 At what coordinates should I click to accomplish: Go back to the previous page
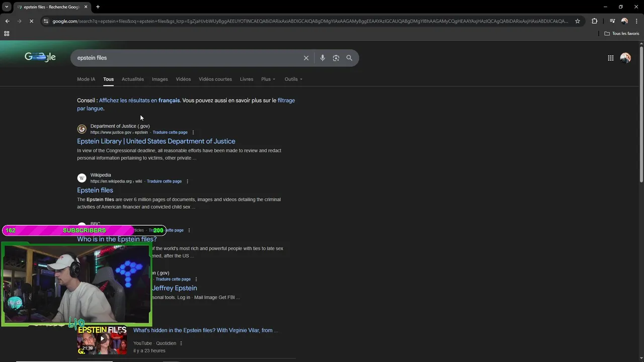[x=7, y=21]
